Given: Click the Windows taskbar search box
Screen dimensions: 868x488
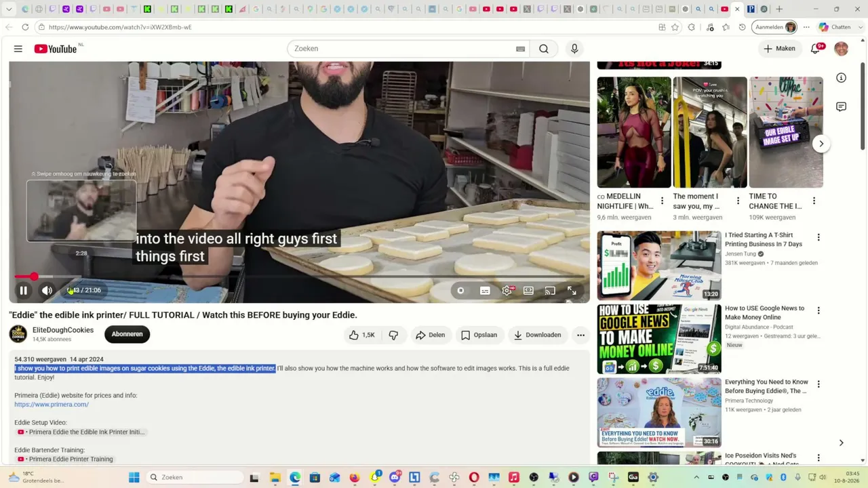Looking at the screenshot, I should click(x=195, y=477).
